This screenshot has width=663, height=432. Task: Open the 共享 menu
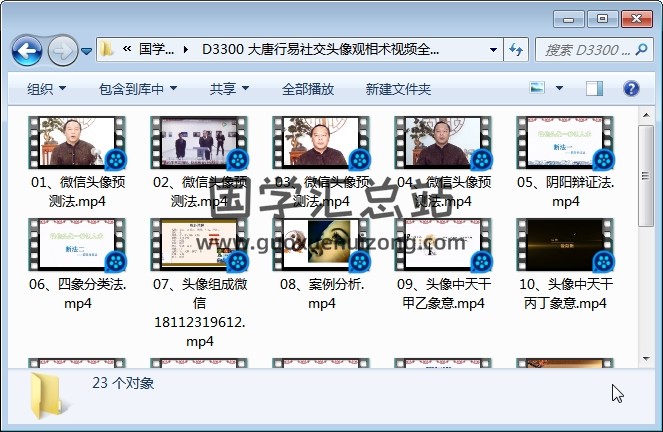click(229, 89)
